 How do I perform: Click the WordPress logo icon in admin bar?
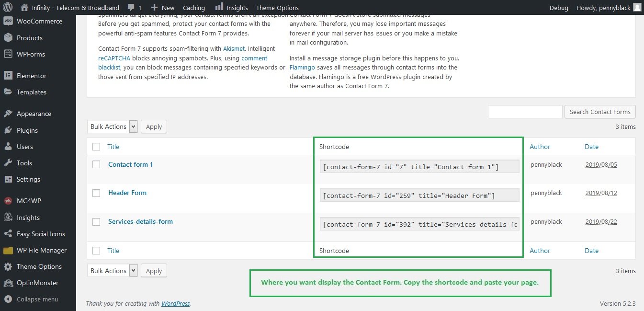8,8
